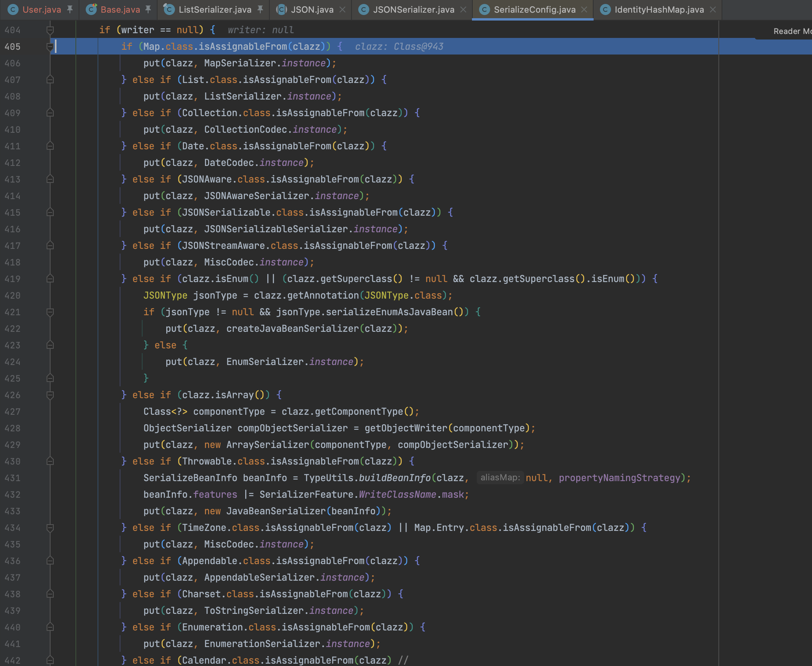Click line number 431 in the gutter
The width and height of the screenshot is (812, 666).
[13, 478]
